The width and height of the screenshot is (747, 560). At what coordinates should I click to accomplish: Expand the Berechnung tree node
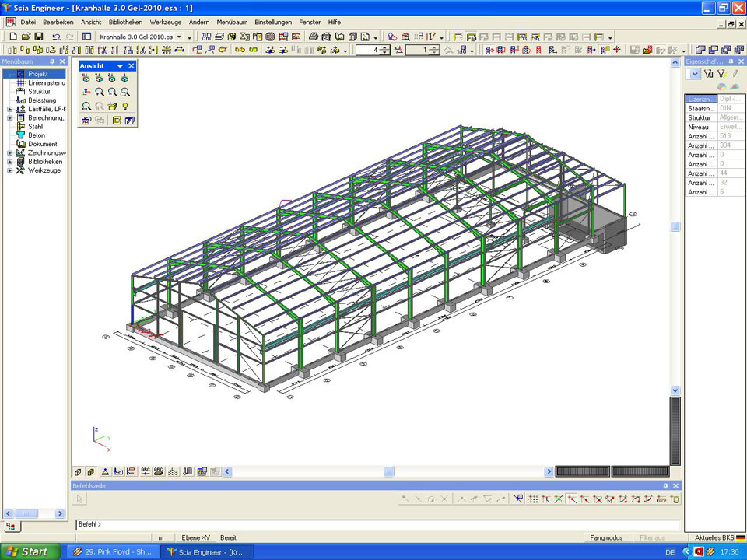10,117
